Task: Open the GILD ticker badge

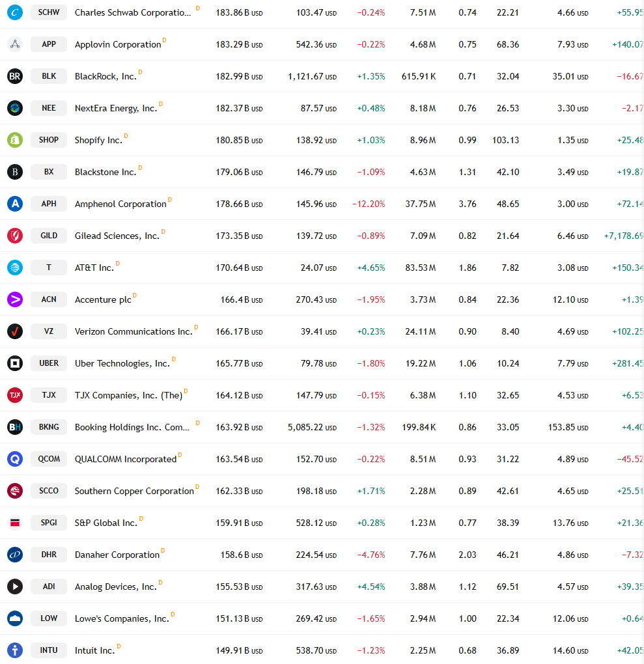Action: click(49, 236)
